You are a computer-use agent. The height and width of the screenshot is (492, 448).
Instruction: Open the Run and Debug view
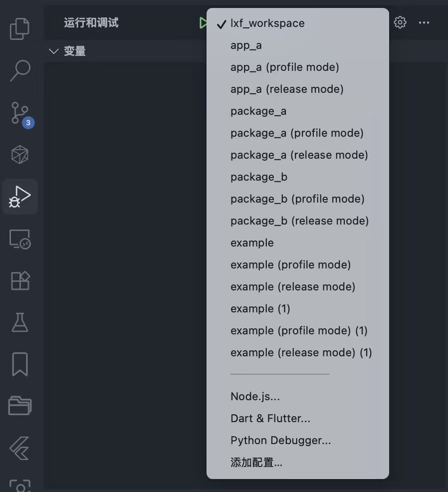(20, 197)
